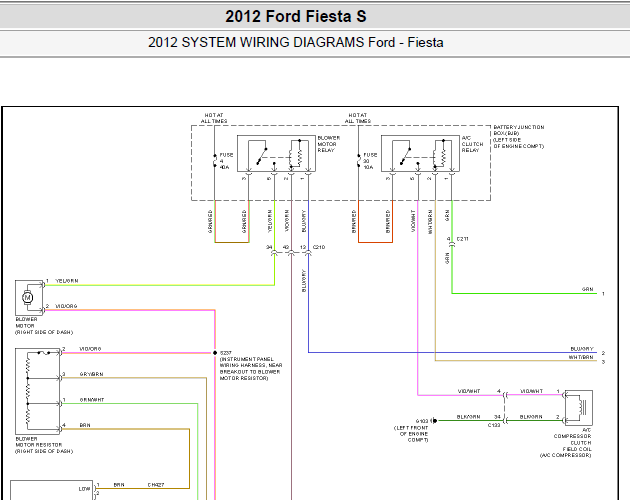The image size is (630, 500).
Task: Click vertical GRN label below C211
Action: pyautogui.click(x=447, y=258)
